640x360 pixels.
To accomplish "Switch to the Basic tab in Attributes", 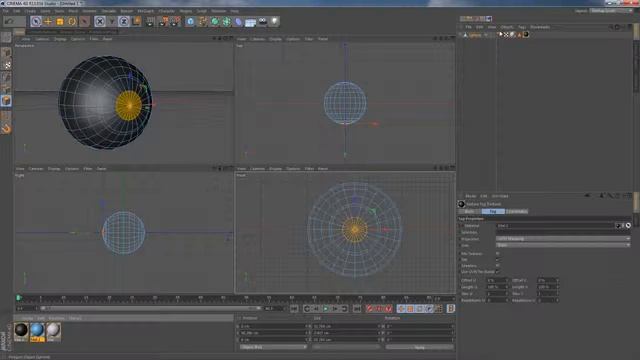I will click(469, 211).
